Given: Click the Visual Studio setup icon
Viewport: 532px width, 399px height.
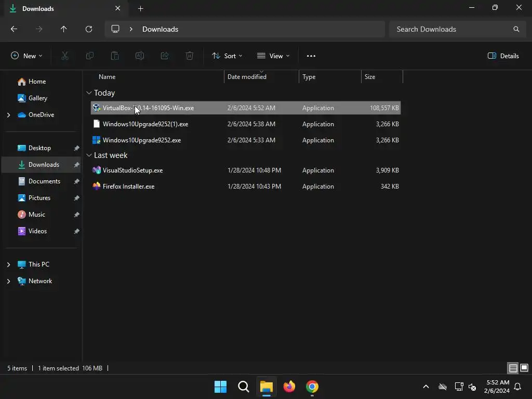Looking at the screenshot, I should click(x=96, y=170).
